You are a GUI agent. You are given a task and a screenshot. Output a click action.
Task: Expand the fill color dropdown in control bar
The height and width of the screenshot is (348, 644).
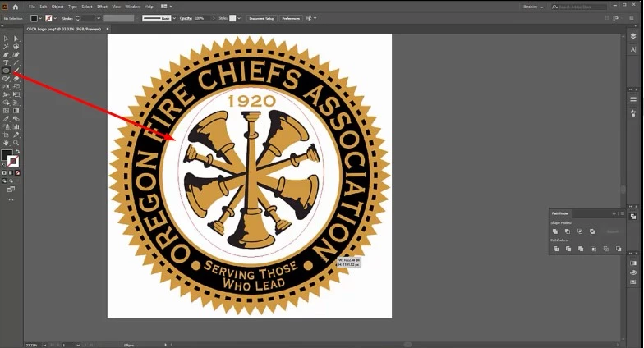click(40, 18)
